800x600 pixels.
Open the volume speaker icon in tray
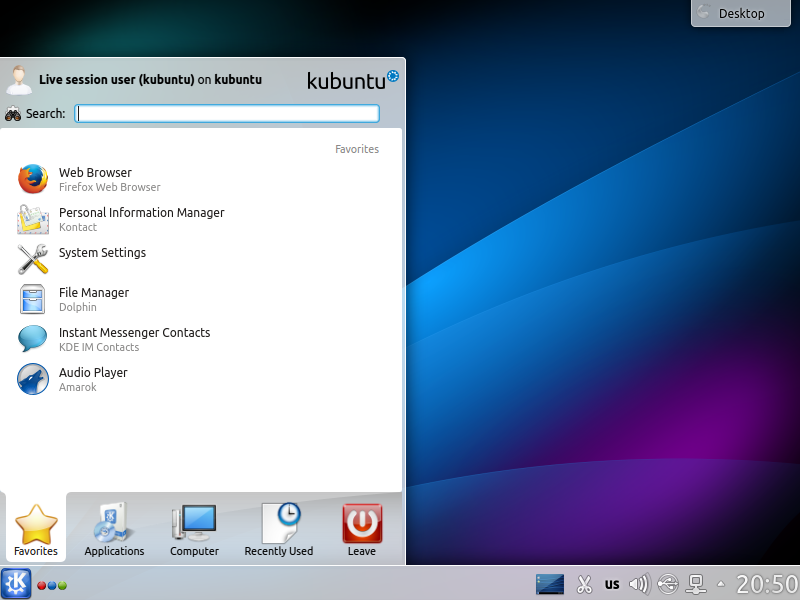639,584
